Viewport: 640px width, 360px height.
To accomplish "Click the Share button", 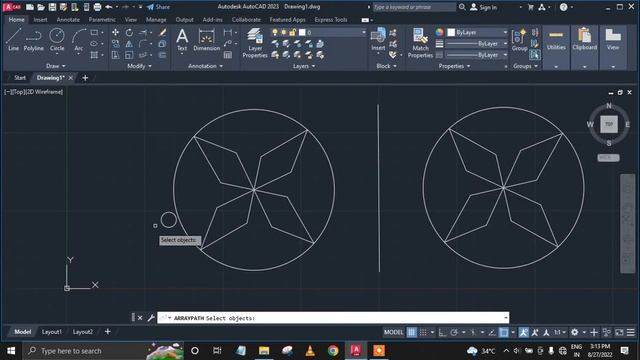I will [x=158, y=7].
